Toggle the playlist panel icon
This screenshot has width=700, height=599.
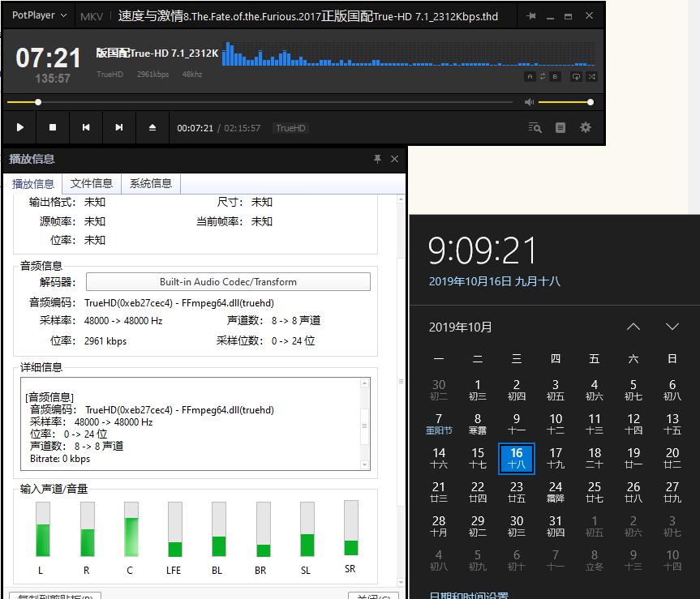coord(560,128)
